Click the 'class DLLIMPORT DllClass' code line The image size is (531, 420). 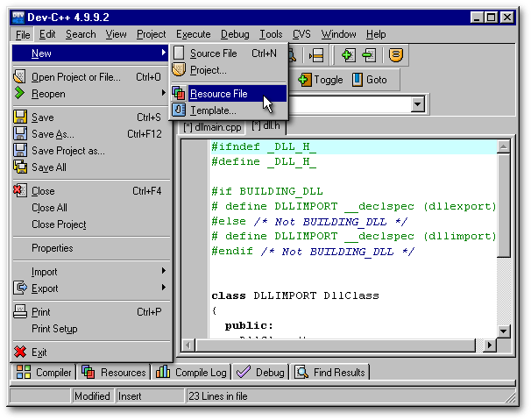(x=295, y=295)
